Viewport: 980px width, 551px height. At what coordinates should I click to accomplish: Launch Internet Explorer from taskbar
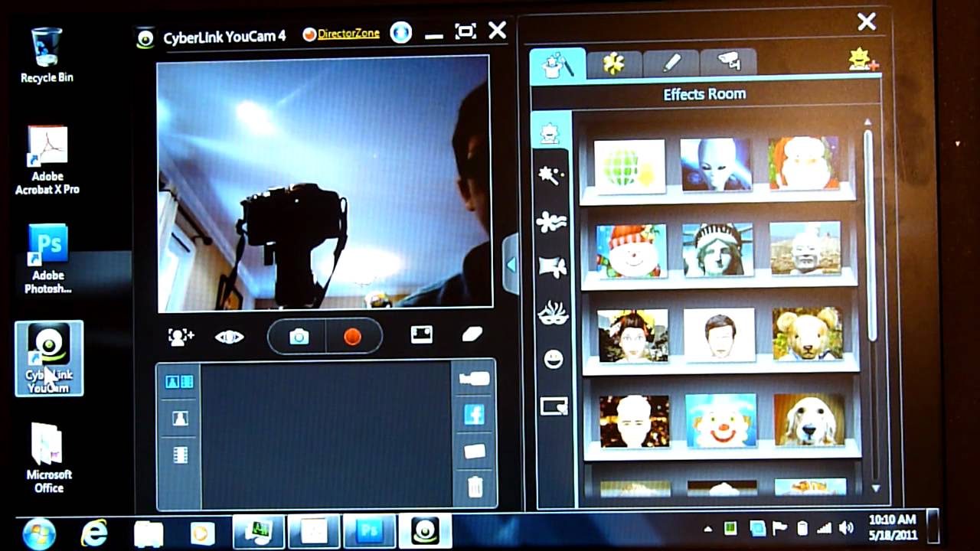[x=94, y=533]
